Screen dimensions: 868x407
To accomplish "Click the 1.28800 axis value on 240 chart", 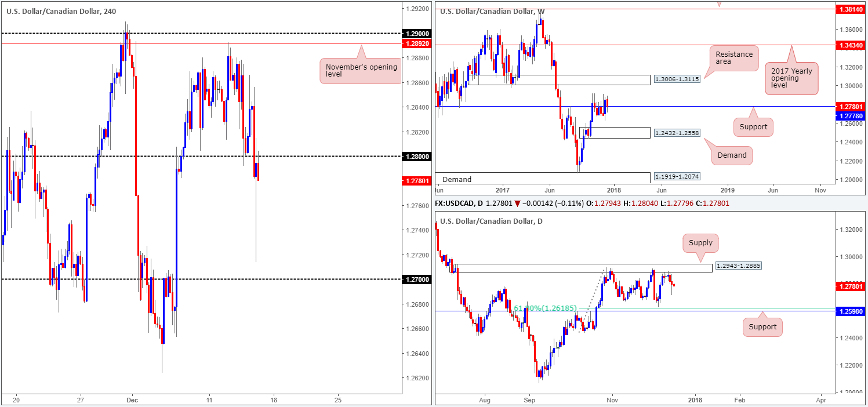I will [419, 58].
